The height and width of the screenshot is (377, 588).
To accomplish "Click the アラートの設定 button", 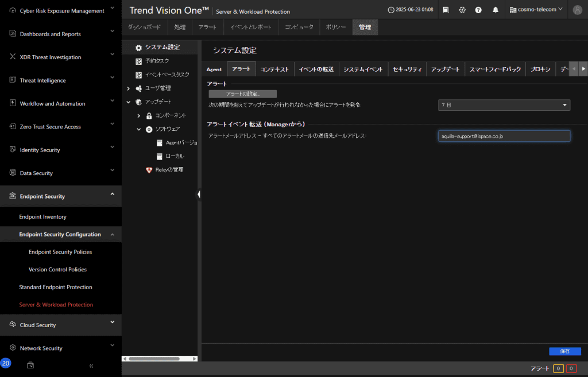I will tap(243, 94).
